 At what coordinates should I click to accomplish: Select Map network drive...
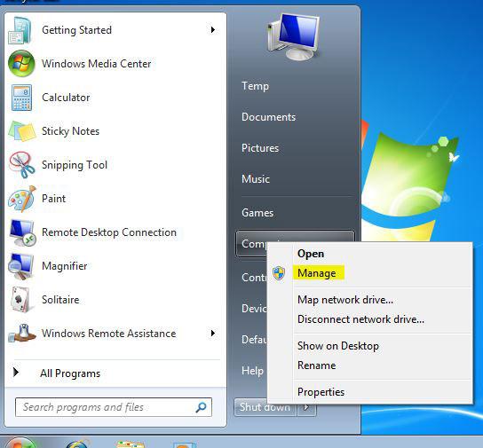[345, 300]
